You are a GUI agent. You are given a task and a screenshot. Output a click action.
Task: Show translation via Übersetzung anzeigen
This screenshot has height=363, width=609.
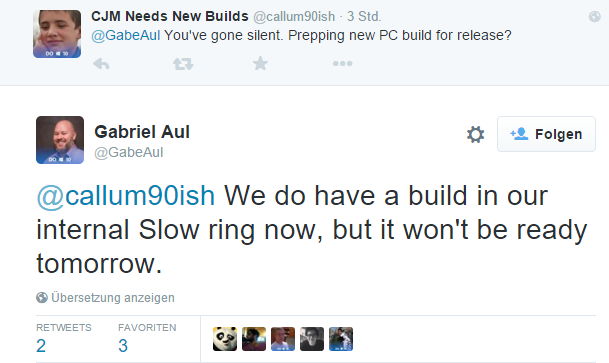coord(113,298)
